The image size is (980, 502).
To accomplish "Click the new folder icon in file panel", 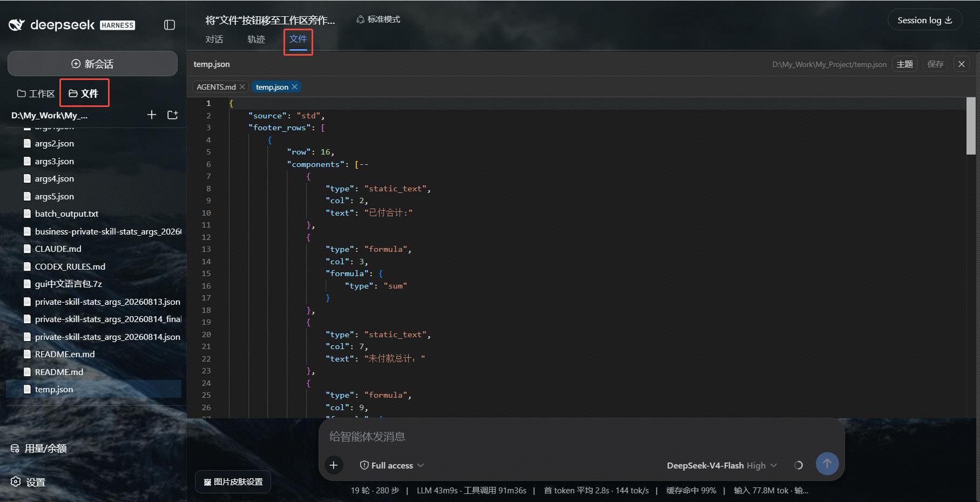I will (173, 115).
